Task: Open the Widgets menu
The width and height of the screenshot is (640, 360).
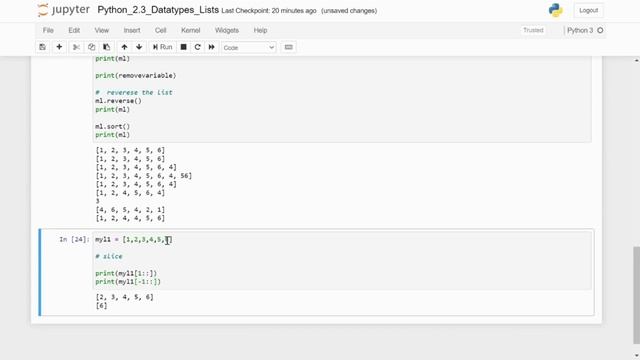Action: tap(227, 30)
